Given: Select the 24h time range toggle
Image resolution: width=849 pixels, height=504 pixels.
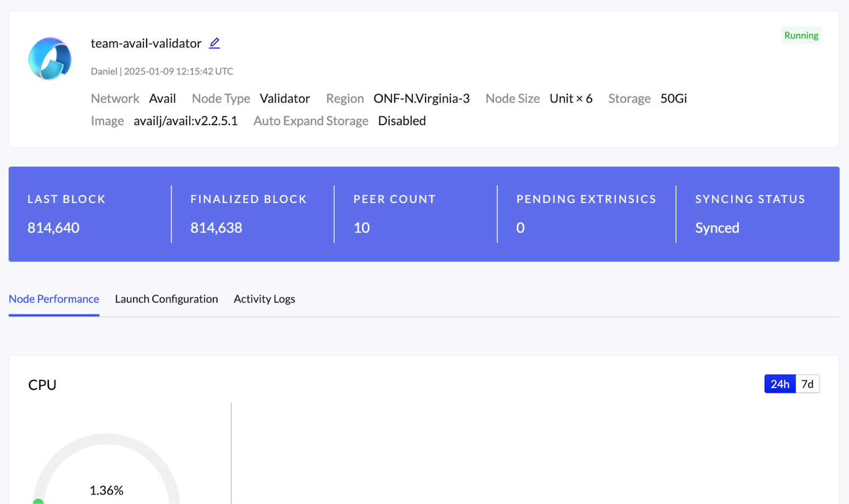Looking at the screenshot, I should point(779,384).
